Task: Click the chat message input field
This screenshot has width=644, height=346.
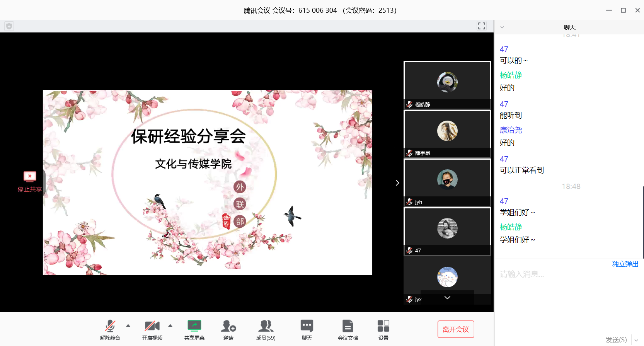Action: 568,294
